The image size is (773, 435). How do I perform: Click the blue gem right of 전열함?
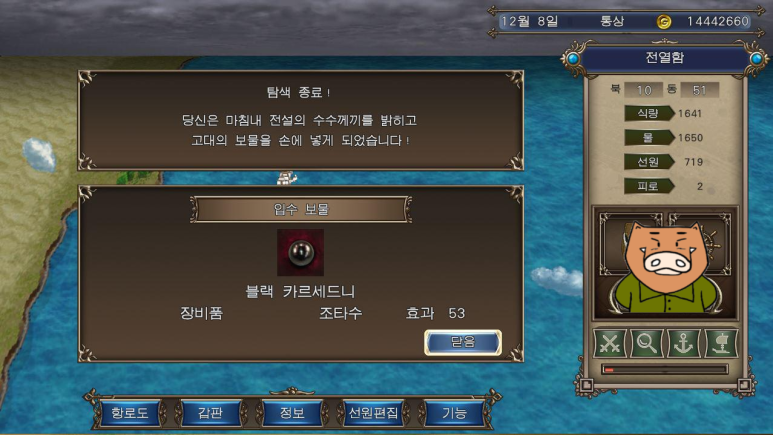(756, 59)
